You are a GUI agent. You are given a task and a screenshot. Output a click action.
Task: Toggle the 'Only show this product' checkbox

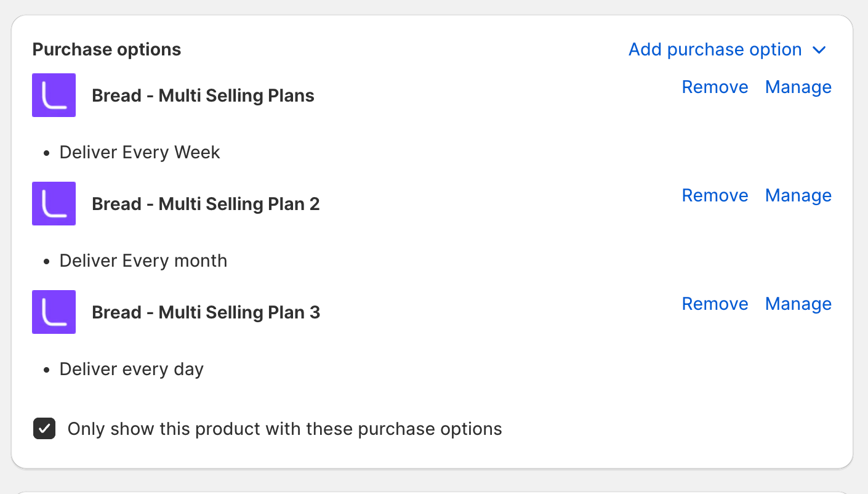44,429
